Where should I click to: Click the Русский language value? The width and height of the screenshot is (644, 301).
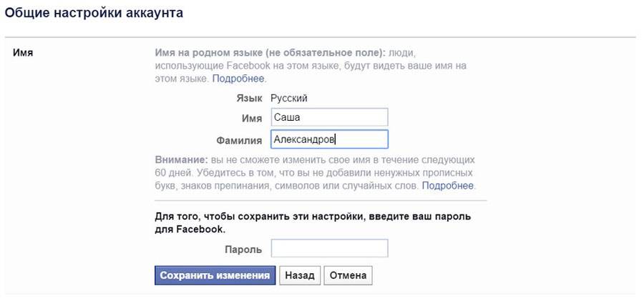tap(288, 99)
